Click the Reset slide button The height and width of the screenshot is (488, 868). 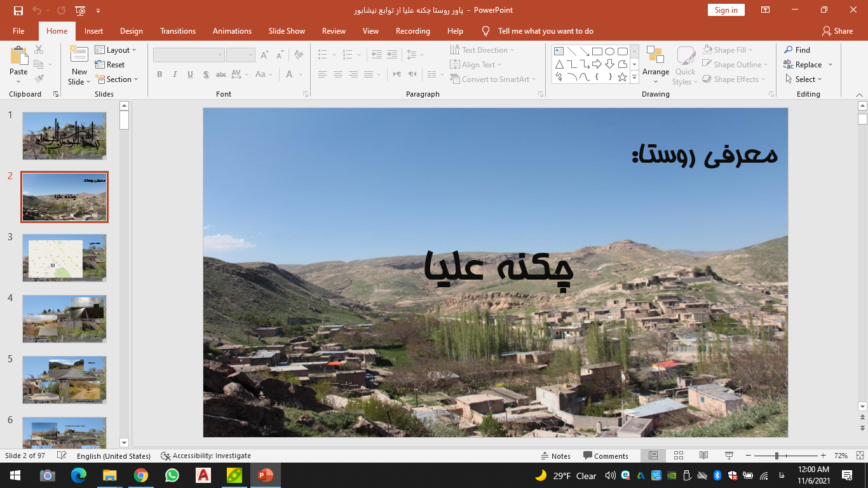[110, 64]
